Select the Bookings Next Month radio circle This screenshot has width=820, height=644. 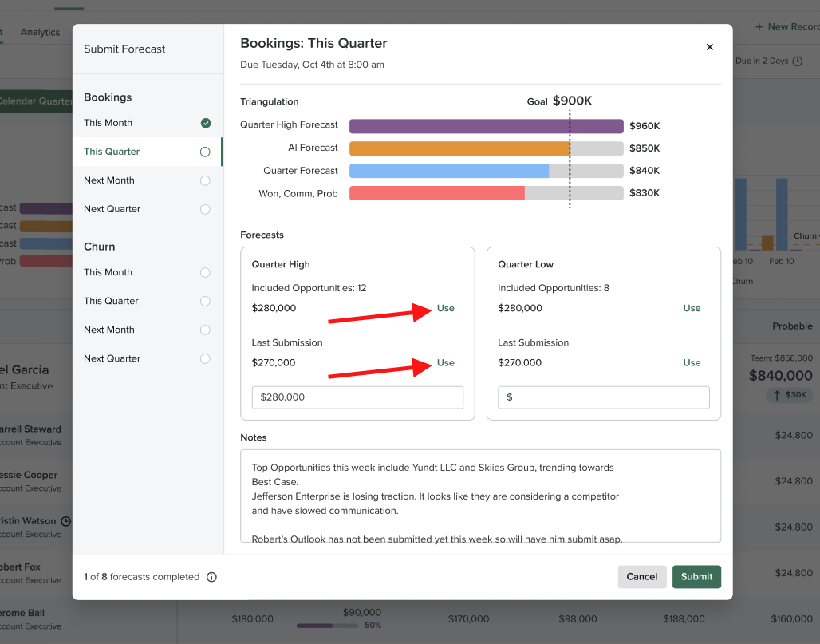pyautogui.click(x=205, y=180)
